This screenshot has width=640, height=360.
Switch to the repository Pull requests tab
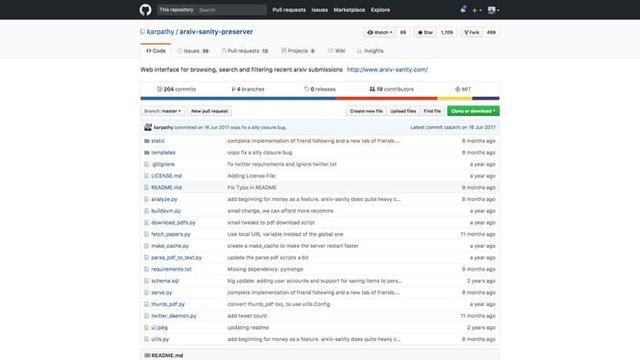[x=245, y=51]
